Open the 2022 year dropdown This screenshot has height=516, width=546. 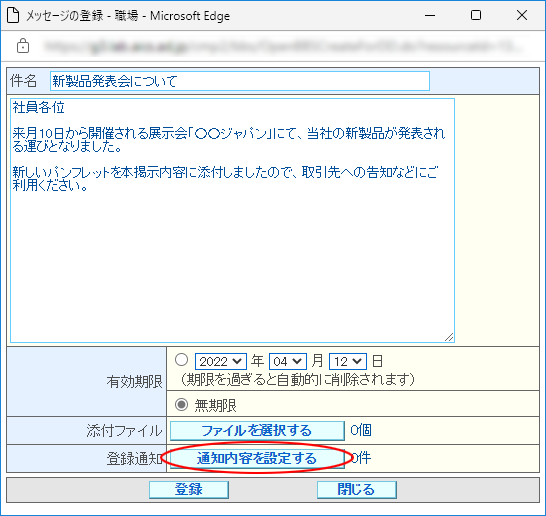(x=221, y=361)
